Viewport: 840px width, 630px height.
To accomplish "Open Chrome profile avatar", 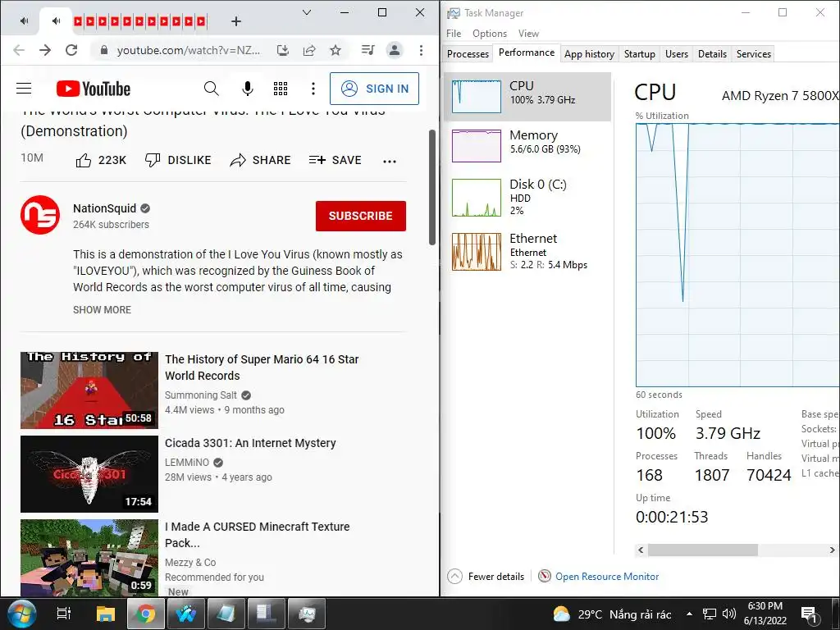I will click(395, 50).
